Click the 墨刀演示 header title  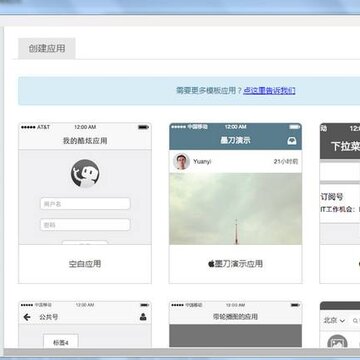pos(235,141)
